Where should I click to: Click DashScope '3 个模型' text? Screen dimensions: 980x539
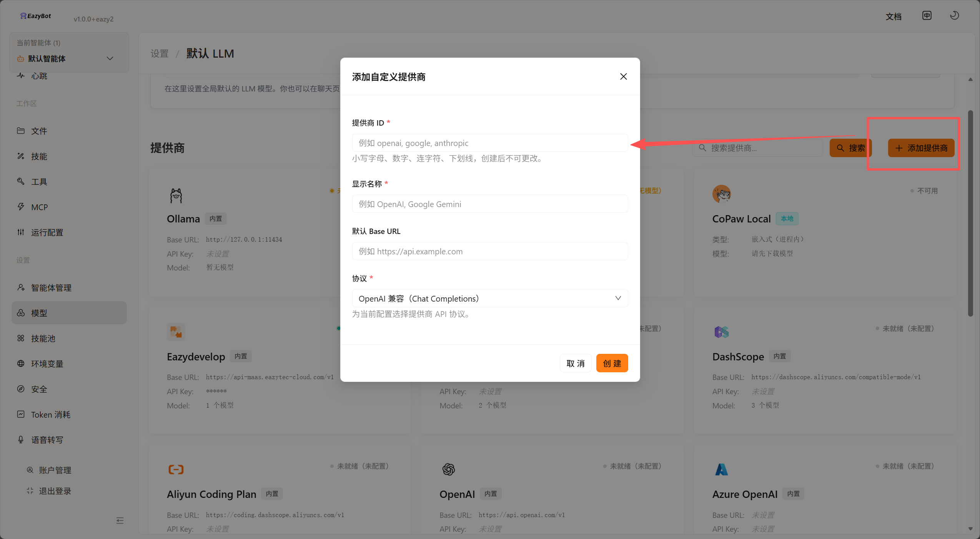(765, 405)
